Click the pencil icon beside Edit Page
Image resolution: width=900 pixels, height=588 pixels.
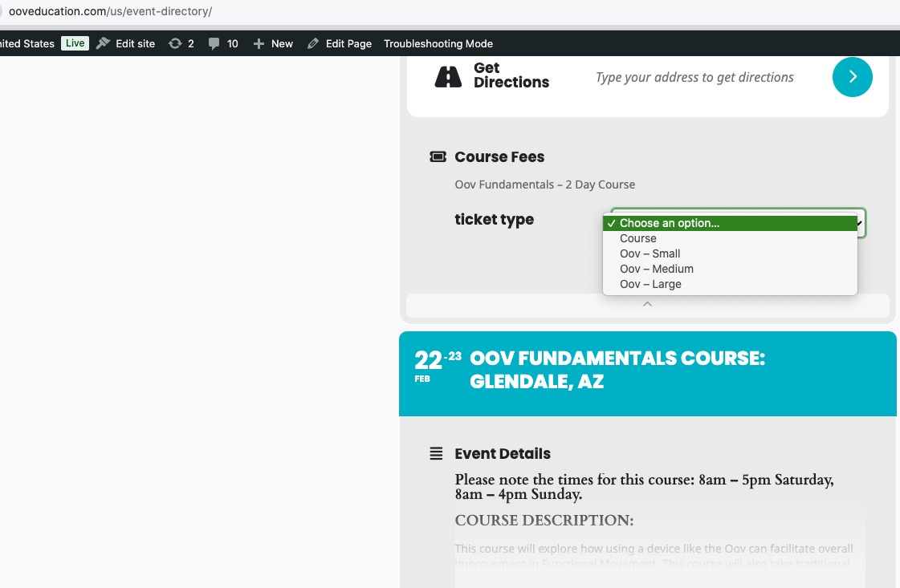click(313, 43)
